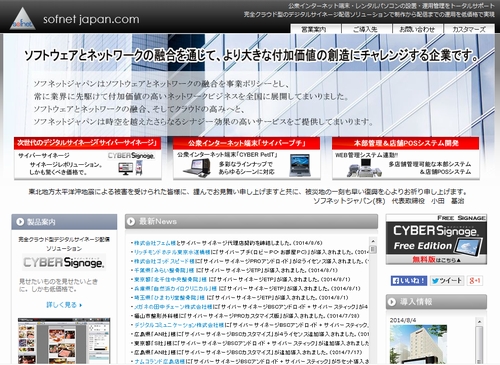This screenshot has width=500, height=365.
Task: Click news list scrollbar up arrow
Action: (x=373, y=241)
